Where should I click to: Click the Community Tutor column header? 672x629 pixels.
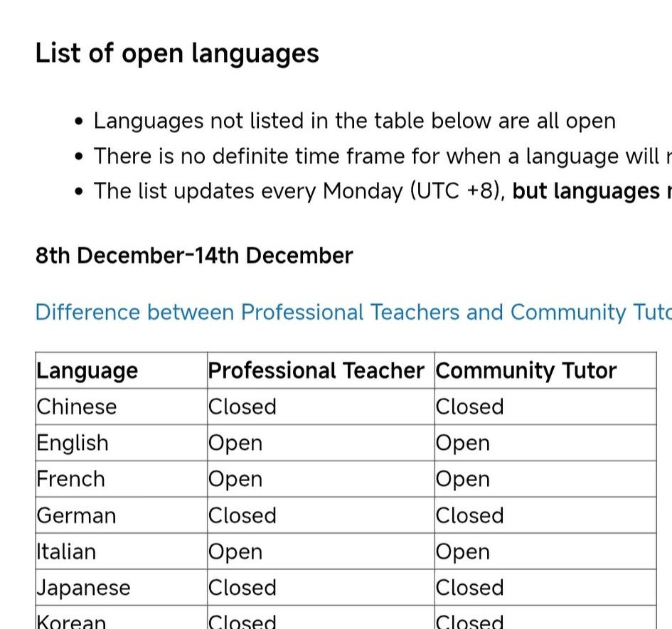click(x=545, y=370)
